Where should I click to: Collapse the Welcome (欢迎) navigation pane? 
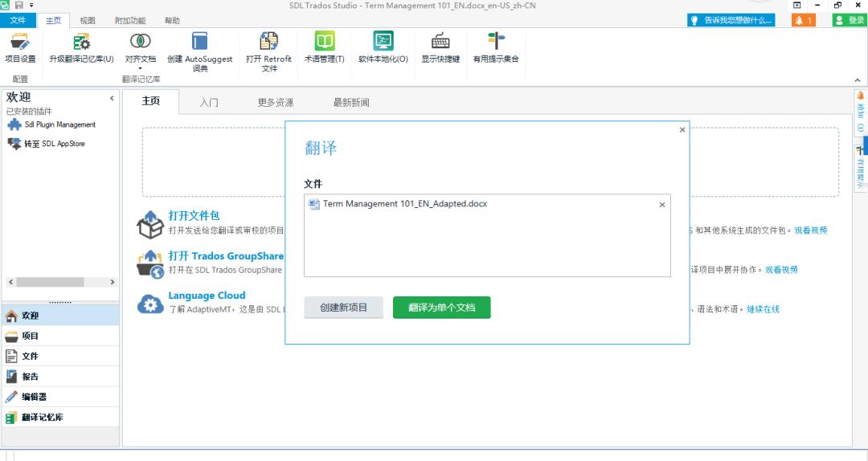click(112, 98)
